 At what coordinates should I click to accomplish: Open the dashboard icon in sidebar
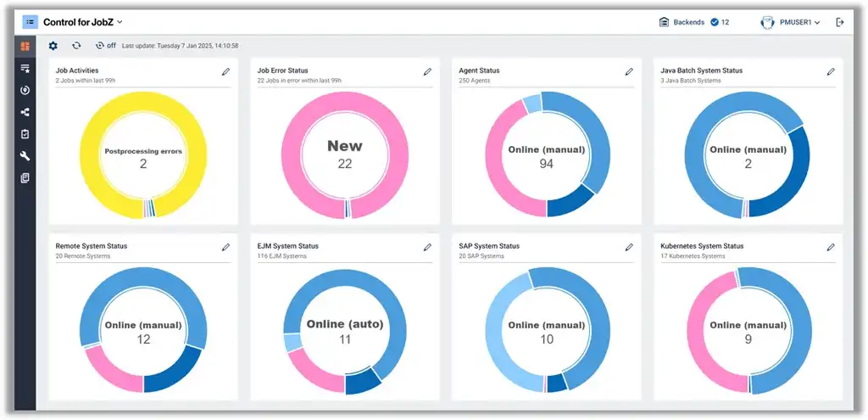pos(25,46)
